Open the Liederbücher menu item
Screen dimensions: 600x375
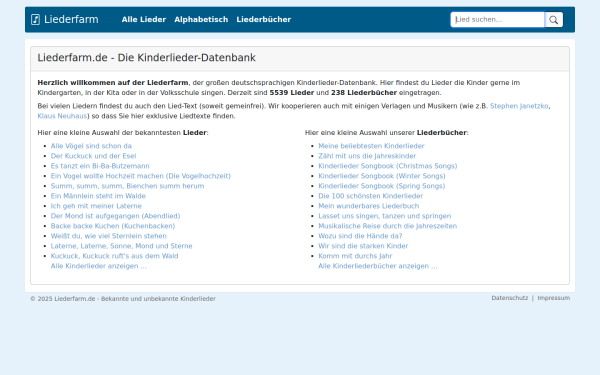pyautogui.click(x=264, y=20)
